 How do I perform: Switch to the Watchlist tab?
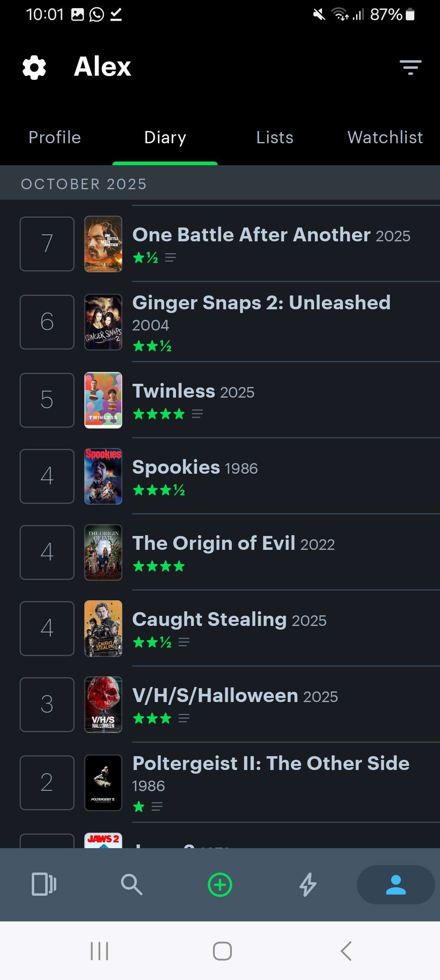pos(385,138)
